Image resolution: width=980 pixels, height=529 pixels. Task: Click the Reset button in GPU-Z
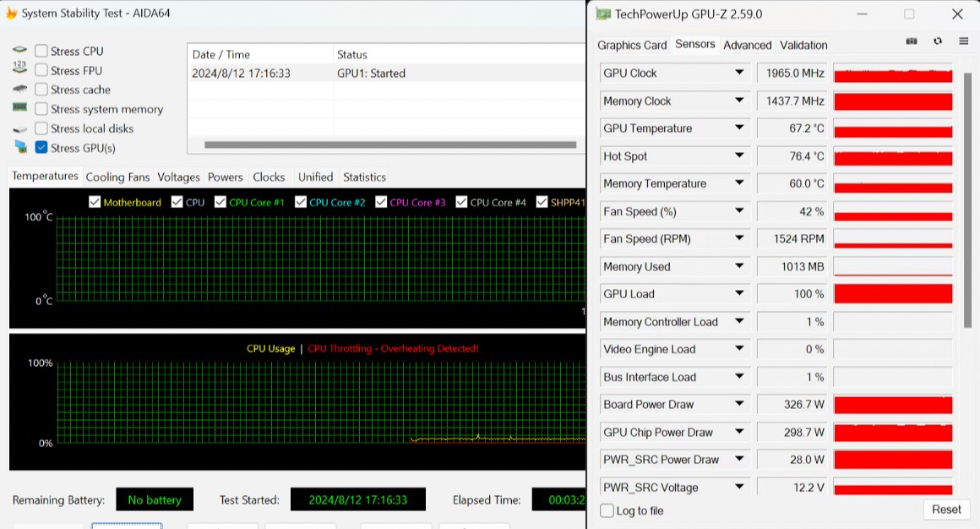pyautogui.click(x=946, y=509)
